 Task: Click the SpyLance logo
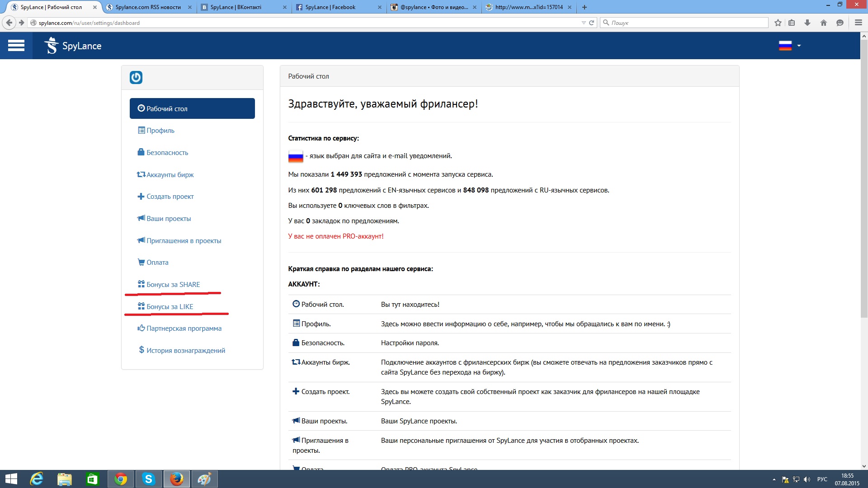(73, 46)
